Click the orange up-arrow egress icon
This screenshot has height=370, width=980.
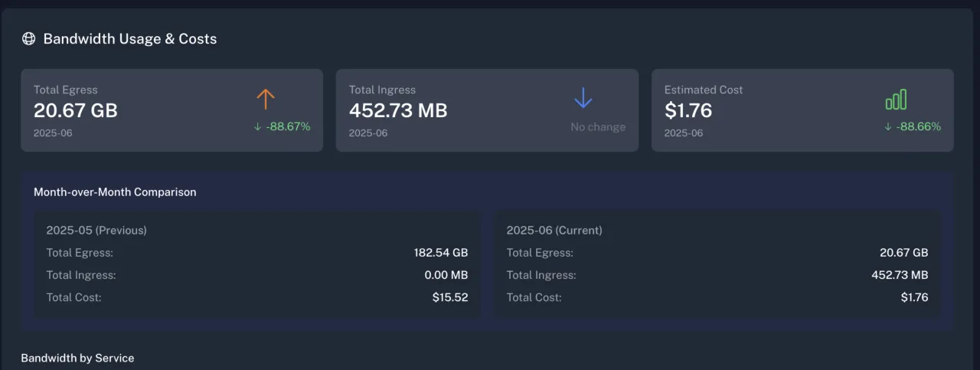point(266,98)
